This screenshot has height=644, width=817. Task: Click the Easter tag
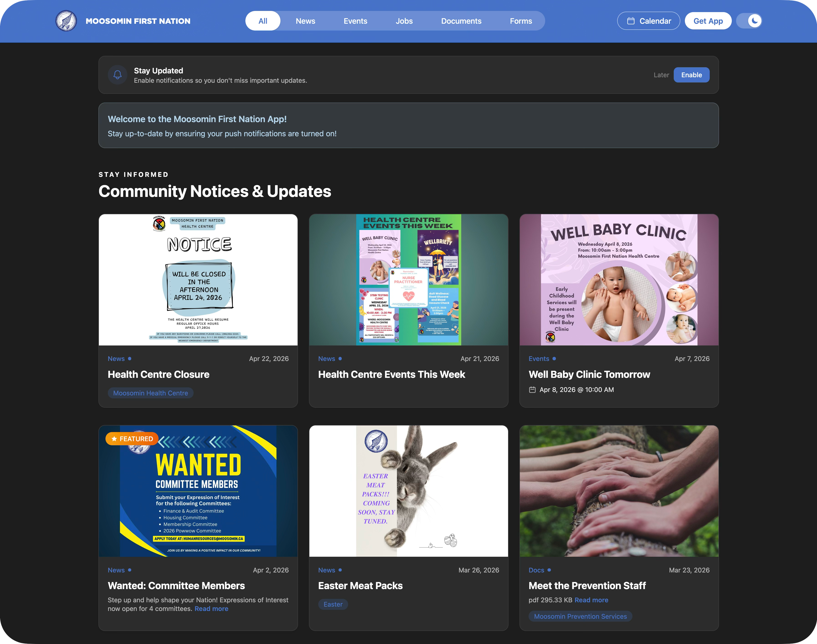pos(333,604)
